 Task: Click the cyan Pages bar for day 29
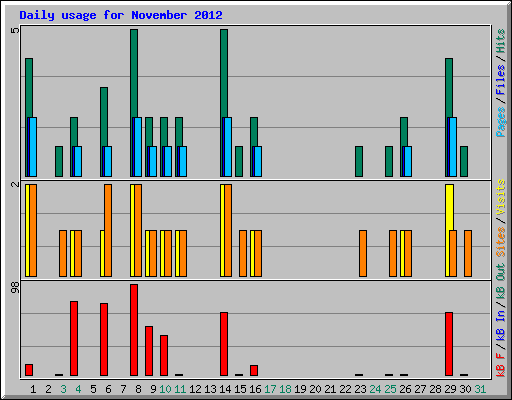[x=453, y=147]
